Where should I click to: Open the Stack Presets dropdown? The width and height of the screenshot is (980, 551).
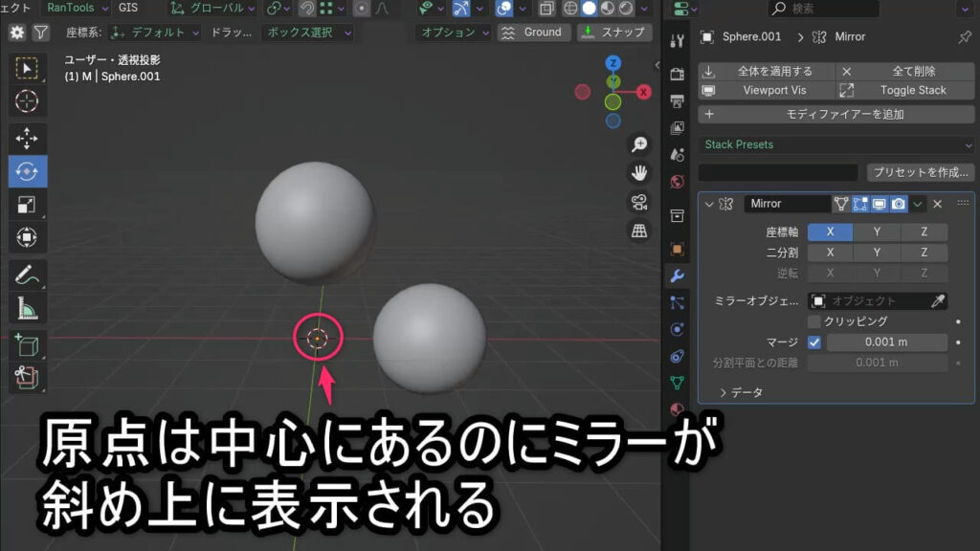836,144
